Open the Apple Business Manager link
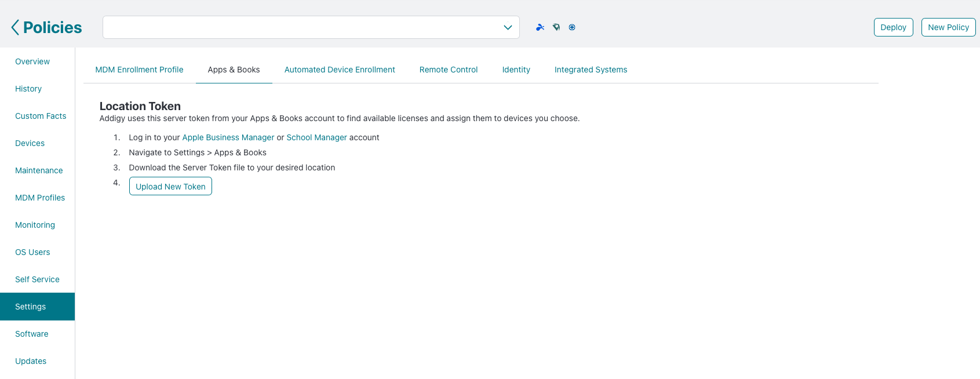This screenshot has width=980, height=379. (228, 137)
